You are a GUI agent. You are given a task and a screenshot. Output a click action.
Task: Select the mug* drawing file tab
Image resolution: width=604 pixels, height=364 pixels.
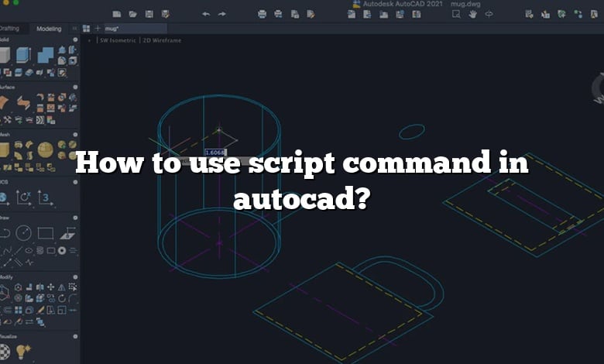click(136, 29)
